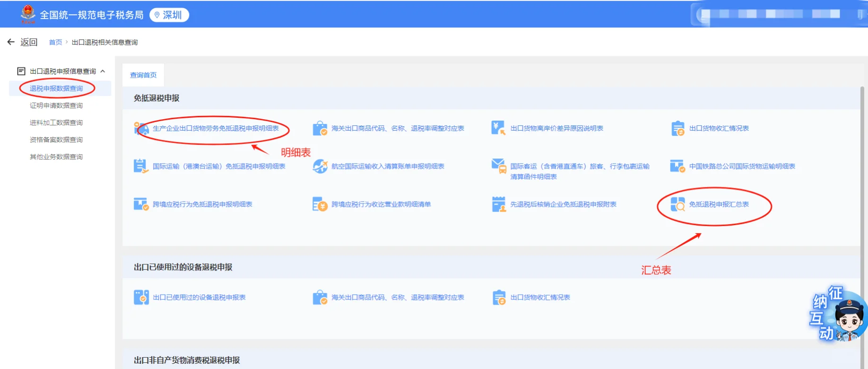Open 出口货物收汇情况表 link under 出口已使用过的设备退税申报
Screen dimensions: 868x369
[x=540, y=298]
